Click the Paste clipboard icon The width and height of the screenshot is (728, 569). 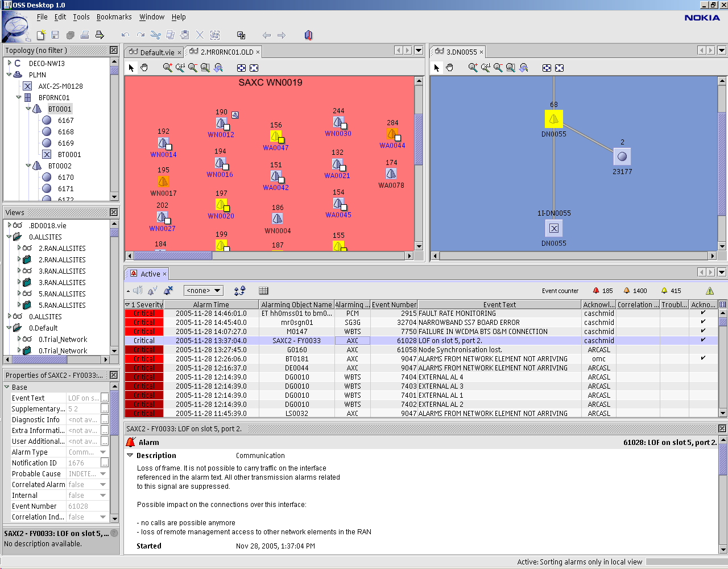coord(185,35)
